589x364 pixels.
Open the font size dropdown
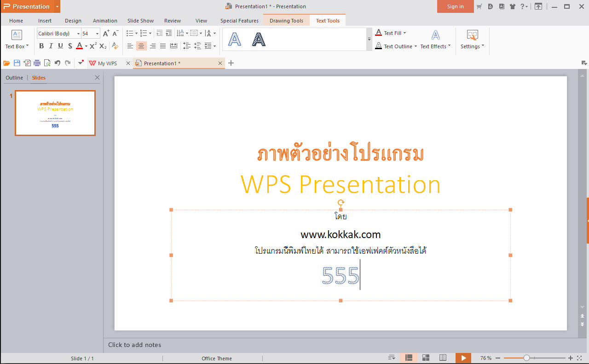point(97,34)
